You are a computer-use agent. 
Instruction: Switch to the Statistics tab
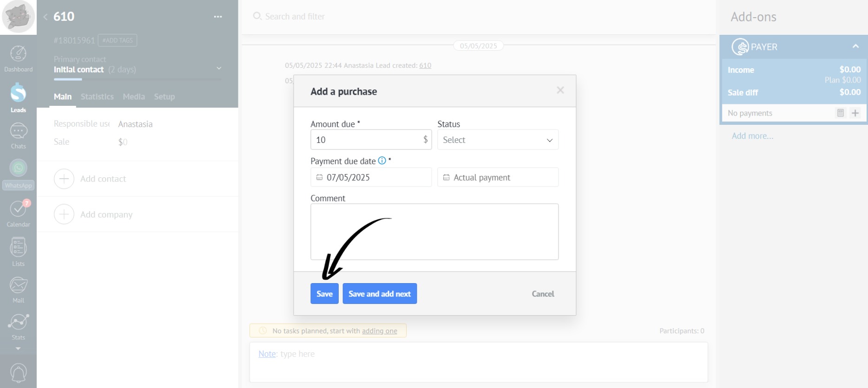[97, 97]
